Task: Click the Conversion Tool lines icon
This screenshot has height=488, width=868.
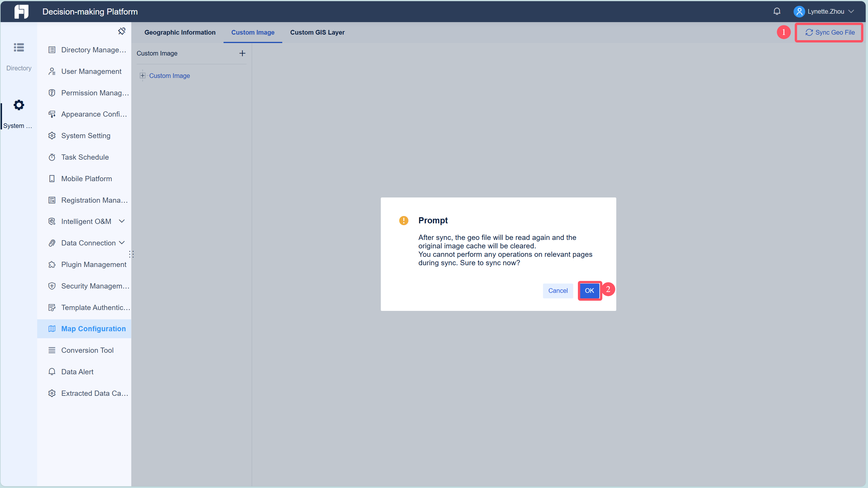Action: coord(52,350)
